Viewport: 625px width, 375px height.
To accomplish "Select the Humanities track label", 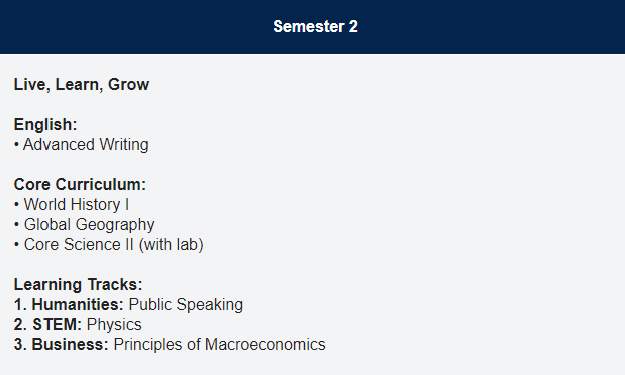I will point(78,304).
